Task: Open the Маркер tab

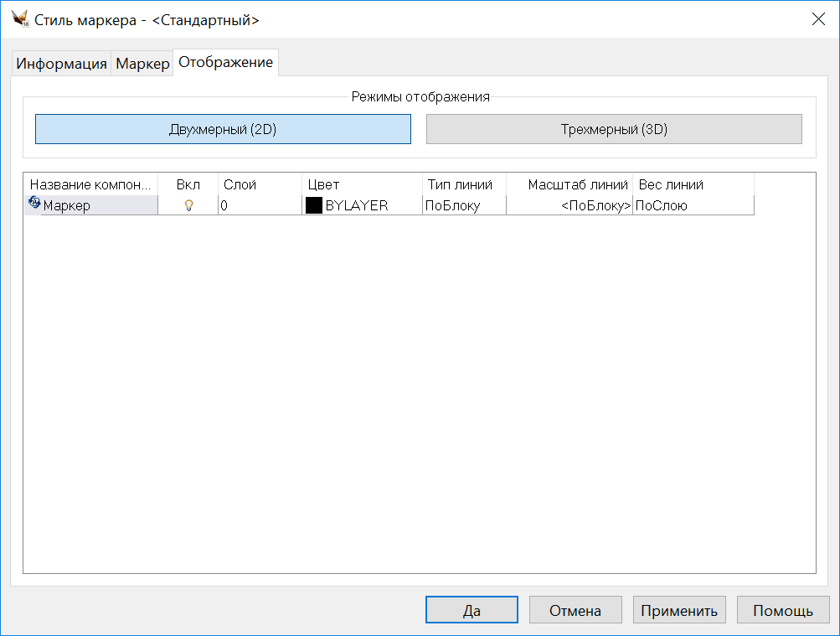Action: pyautogui.click(x=142, y=64)
